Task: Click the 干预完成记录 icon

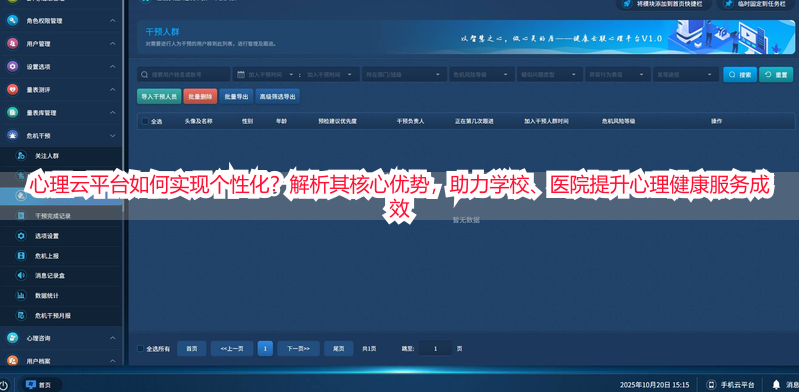Action: 21,216
